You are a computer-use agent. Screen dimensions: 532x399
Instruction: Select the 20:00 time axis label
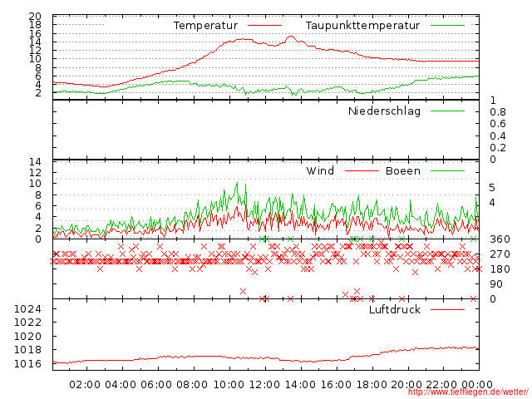click(x=406, y=385)
